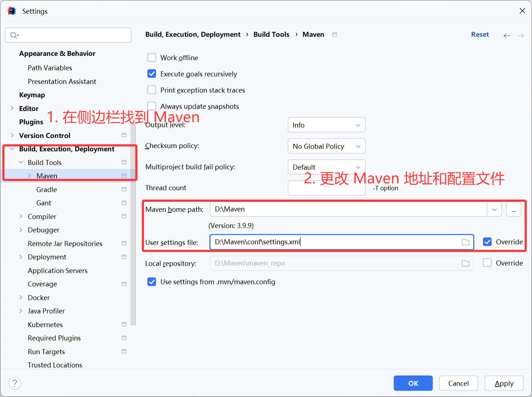Screen dimensions: 532x397
Task: Open Plugins settings
Action: [31, 122]
